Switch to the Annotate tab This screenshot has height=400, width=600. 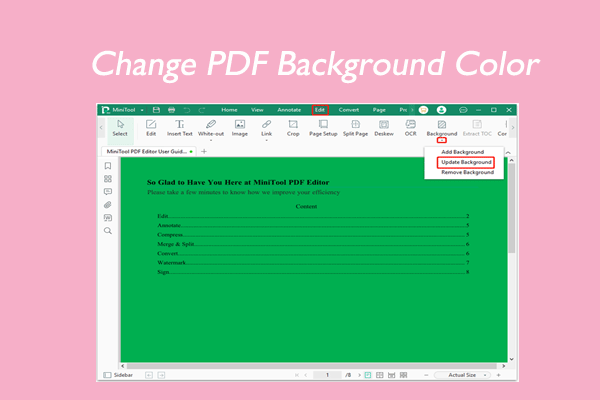coord(289,110)
